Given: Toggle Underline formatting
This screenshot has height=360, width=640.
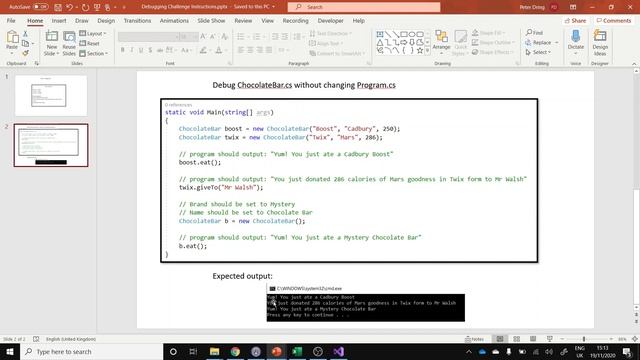Looking at the screenshot, I should coord(141,50).
